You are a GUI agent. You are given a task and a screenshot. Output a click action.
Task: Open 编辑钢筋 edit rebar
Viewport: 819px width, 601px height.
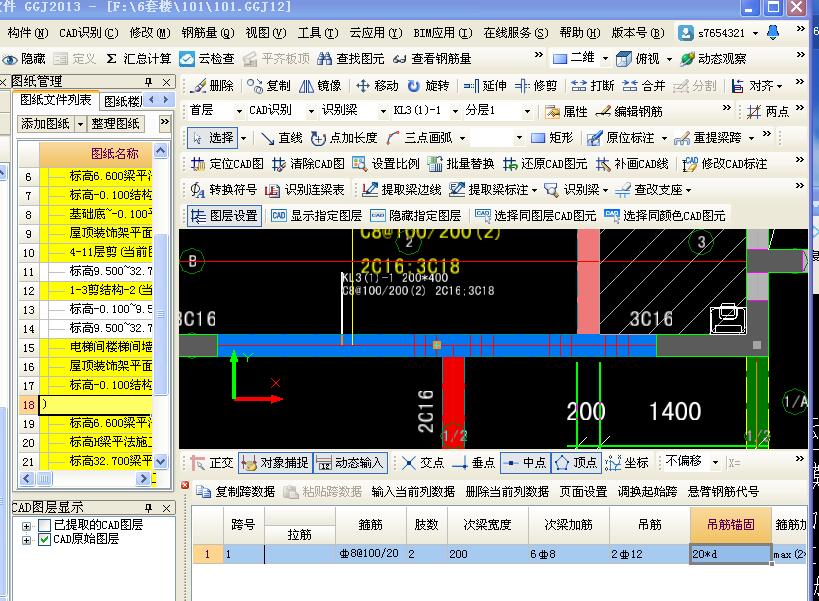coord(629,112)
